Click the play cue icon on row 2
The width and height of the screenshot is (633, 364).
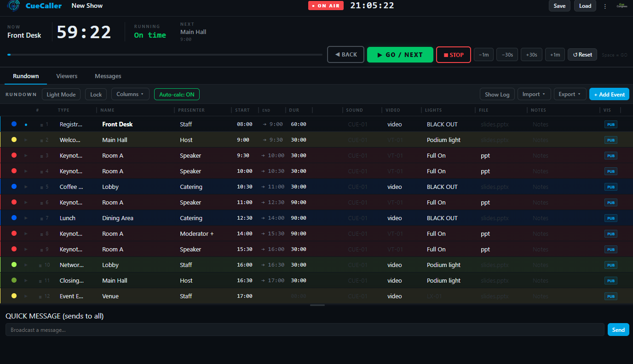26,140
